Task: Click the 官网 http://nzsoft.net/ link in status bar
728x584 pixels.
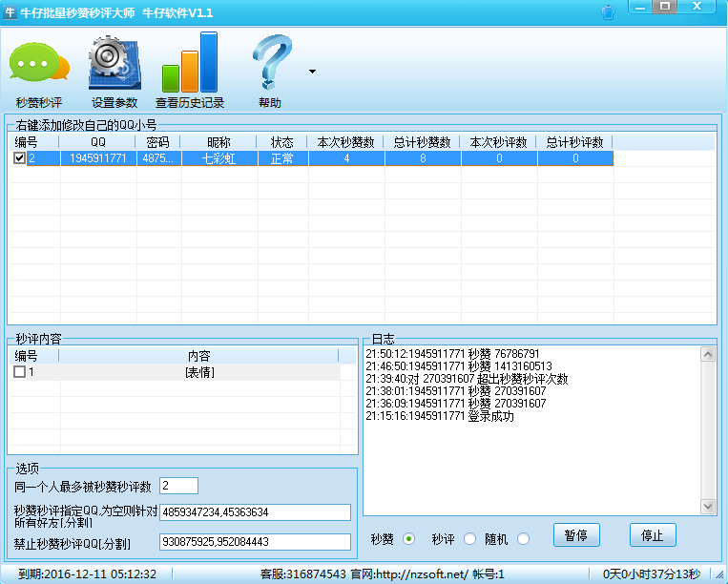Action: [x=409, y=574]
